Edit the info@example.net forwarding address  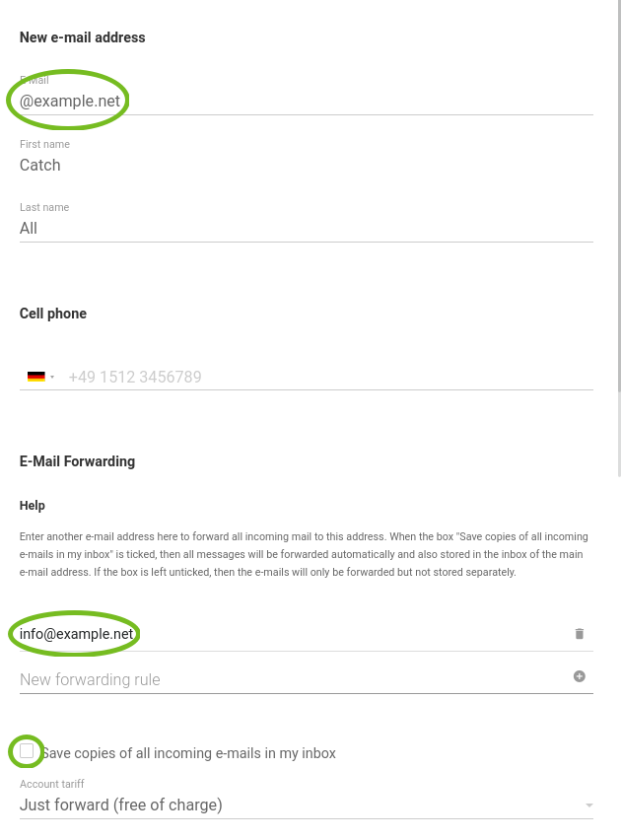click(295, 634)
